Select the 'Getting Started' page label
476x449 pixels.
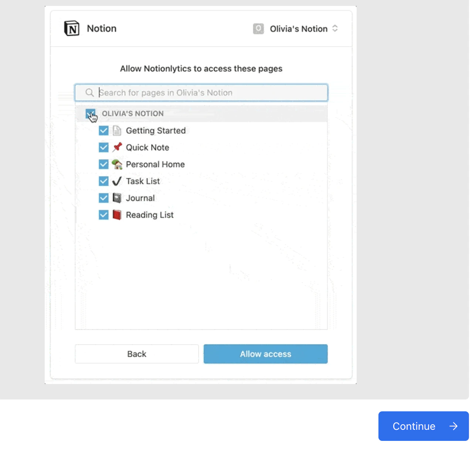click(156, 130)
